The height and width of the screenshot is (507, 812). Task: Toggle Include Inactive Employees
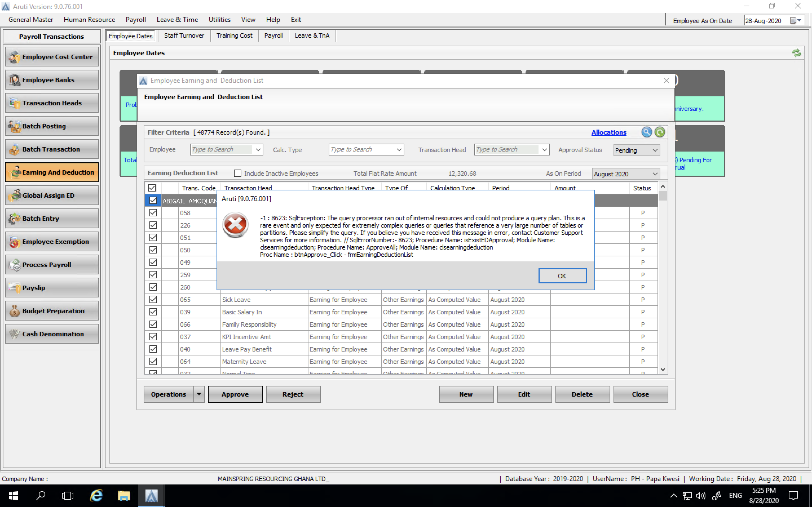pos(238,173)
